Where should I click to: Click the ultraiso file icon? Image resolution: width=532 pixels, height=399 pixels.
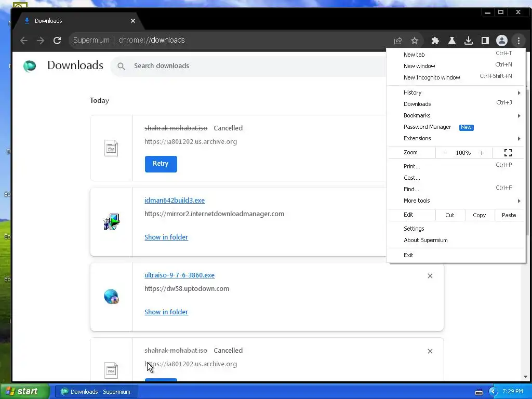point(111,297)
